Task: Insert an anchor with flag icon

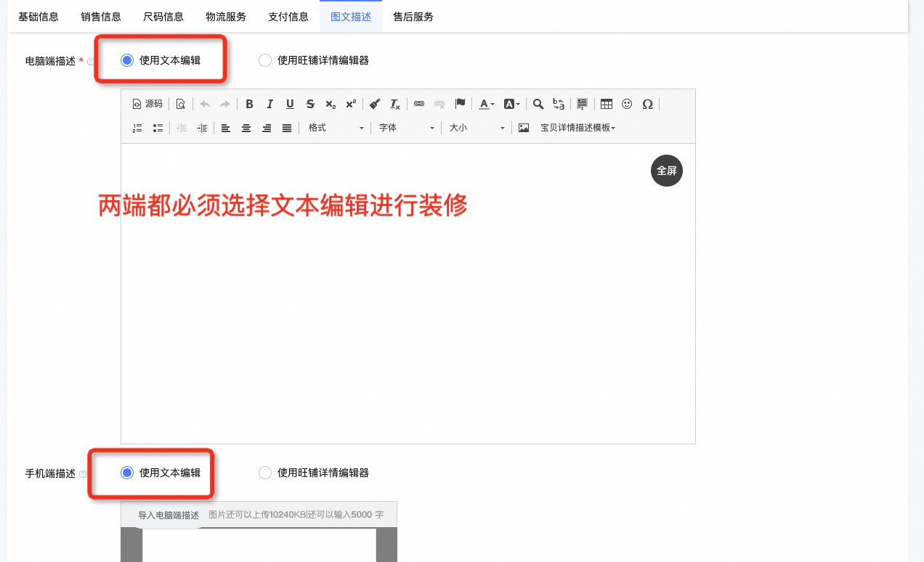Action: click(460, 104)
